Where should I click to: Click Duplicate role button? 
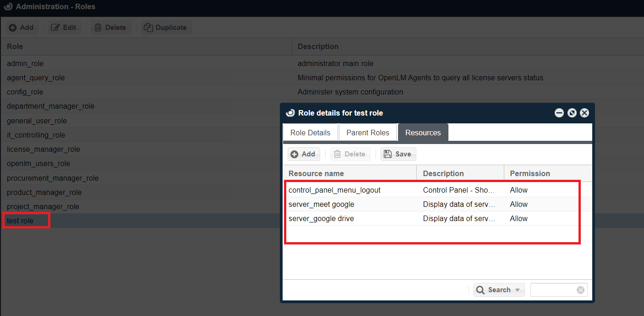tap(165, 28)
